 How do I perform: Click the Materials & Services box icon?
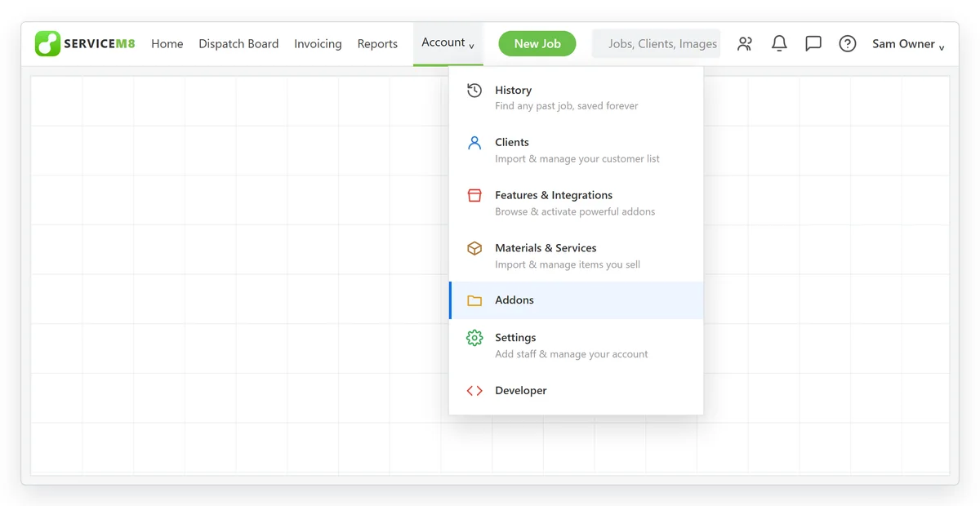coord(474,248)
